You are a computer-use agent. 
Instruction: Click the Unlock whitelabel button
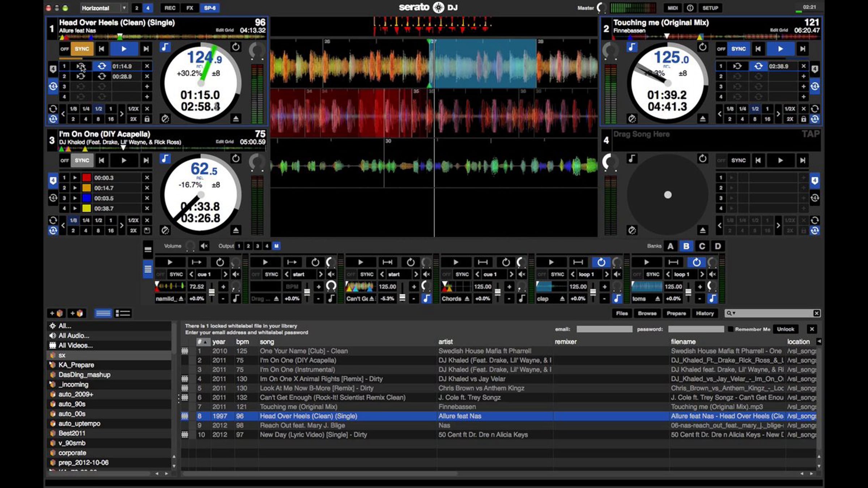click(x=785, y=329)
